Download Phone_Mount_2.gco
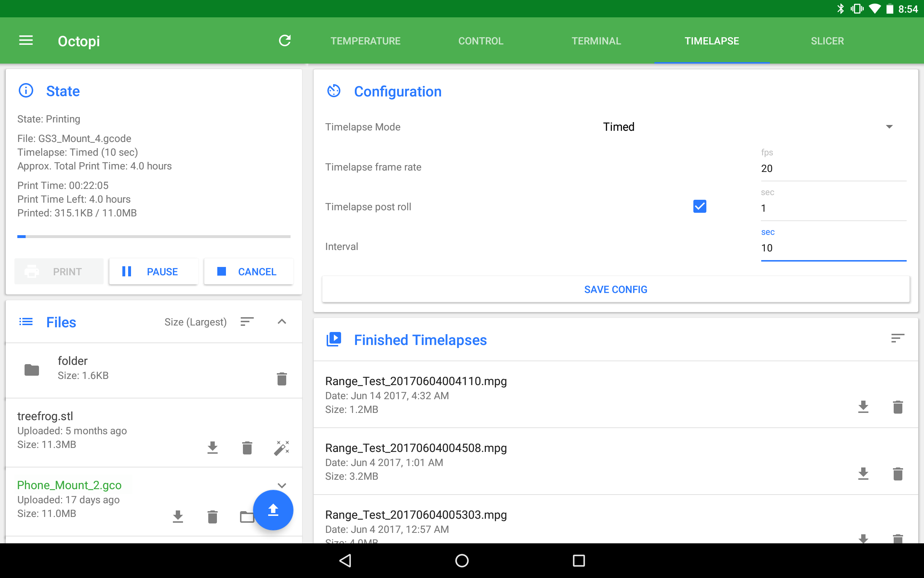924x578 pixels. click(x=178, y=517)
